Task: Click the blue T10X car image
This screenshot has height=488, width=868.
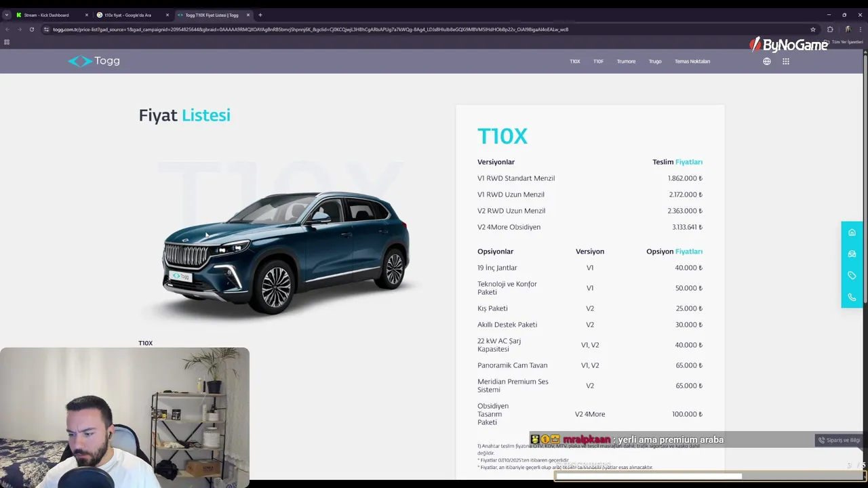Action: [285, 252]
